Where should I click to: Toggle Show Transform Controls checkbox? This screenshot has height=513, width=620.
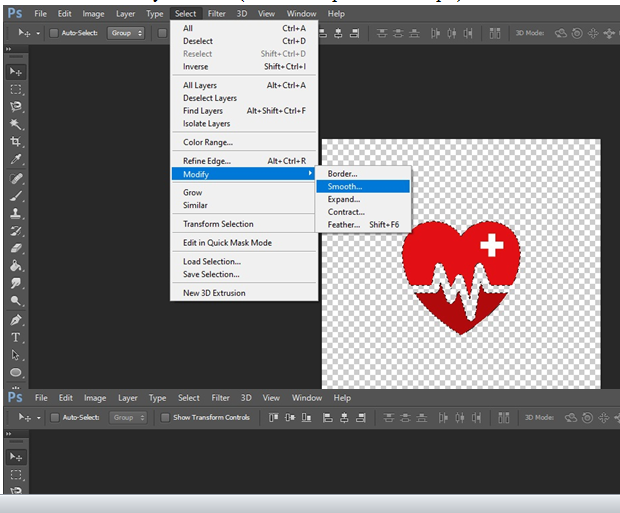click(x=165, y=417)
